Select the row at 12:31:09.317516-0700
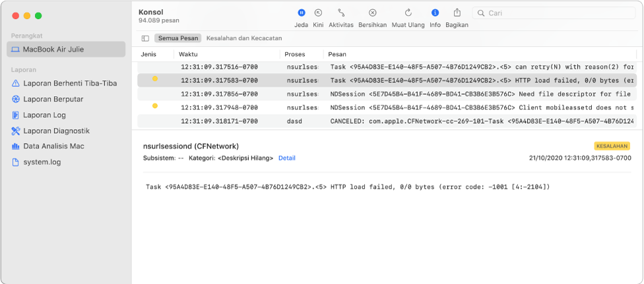Image resolution: width=644 pixels, height=284 pixels. point(387,67)
